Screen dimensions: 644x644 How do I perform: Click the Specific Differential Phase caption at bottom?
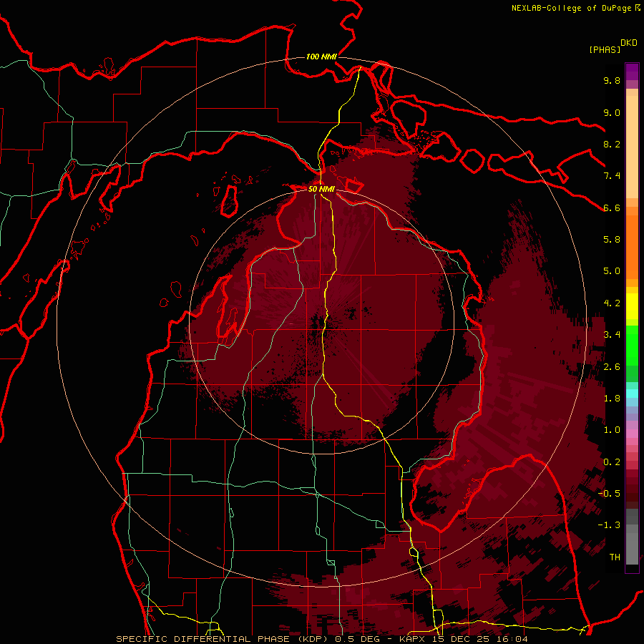pyautogui.click(x=321, y=639)
